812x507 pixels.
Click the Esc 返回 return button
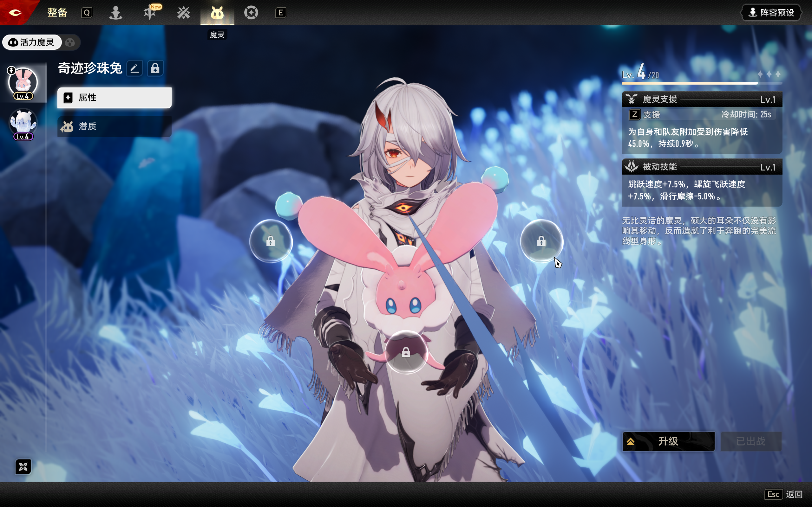784,494
